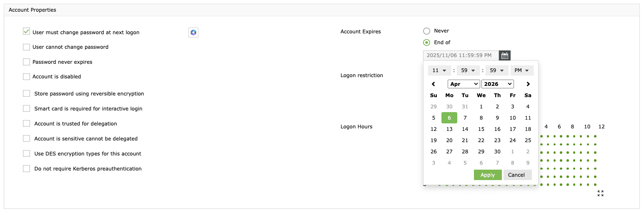The width and height of the screenshot is (644, 213).
Task: Enable Password never expires checkbox
Action: 27,62
